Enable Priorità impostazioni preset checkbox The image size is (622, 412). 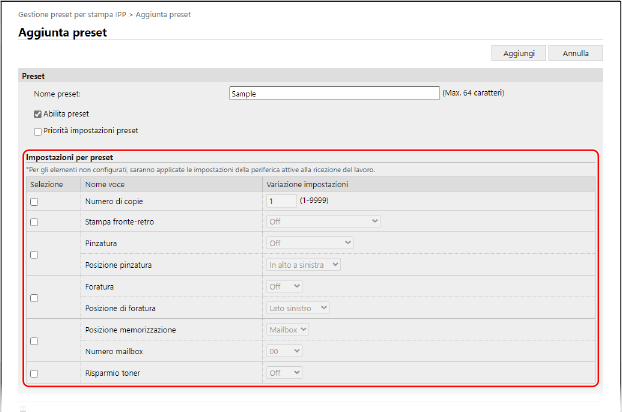click(x=38, y=130)
